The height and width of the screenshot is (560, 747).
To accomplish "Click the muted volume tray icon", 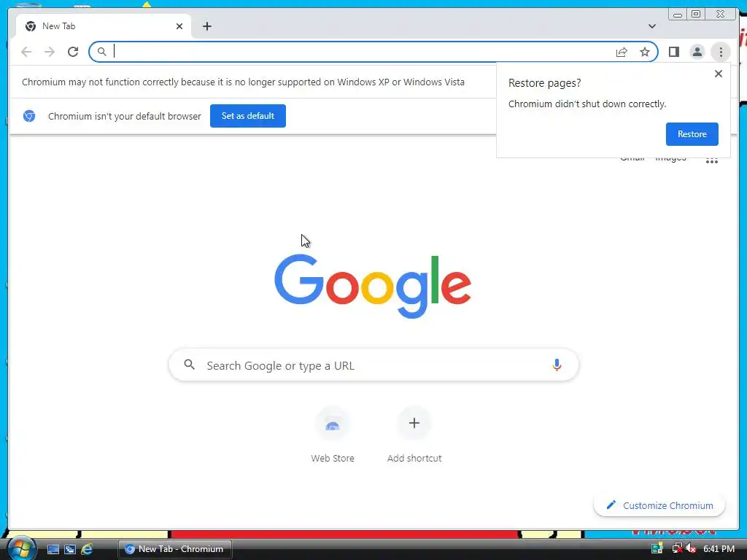I will point(692,548).
